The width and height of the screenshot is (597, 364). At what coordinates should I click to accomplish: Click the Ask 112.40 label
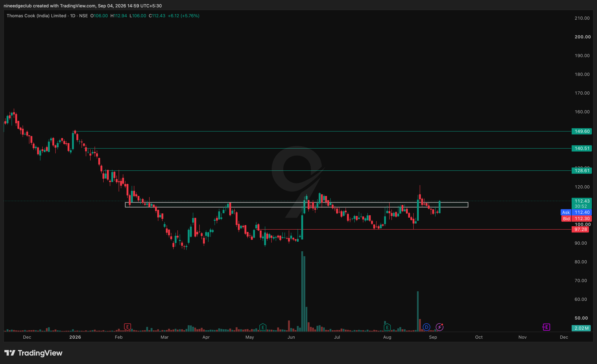(576, 212)
